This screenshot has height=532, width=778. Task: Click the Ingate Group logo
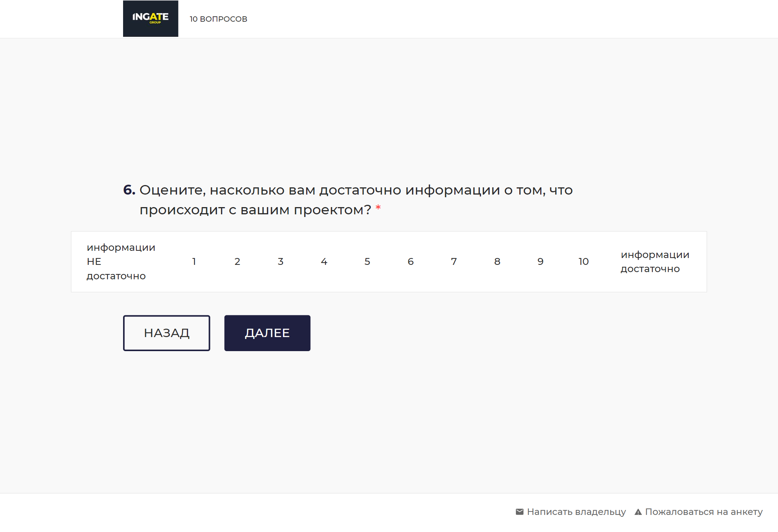coord(150,18)
